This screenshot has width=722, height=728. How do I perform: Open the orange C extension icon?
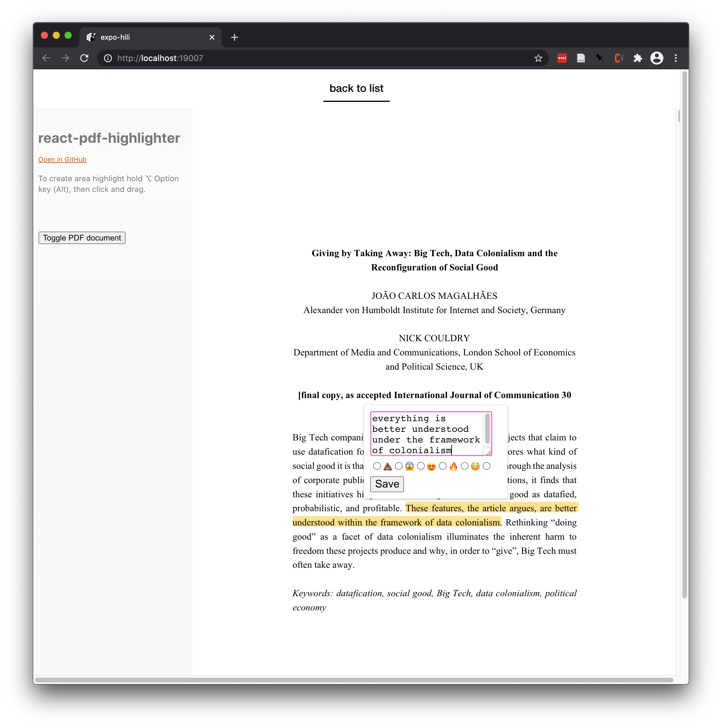pyautogui.click(x=618, y=58)
